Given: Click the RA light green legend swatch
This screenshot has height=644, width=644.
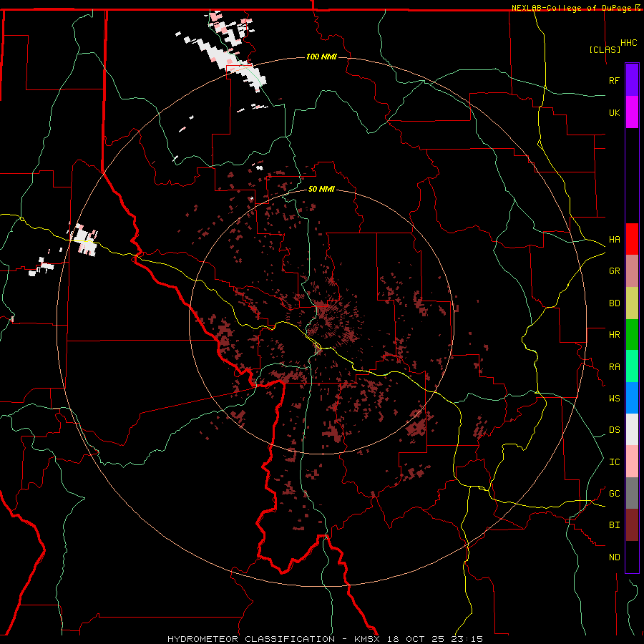Looking at the screenshot, I should pos(632,366).
